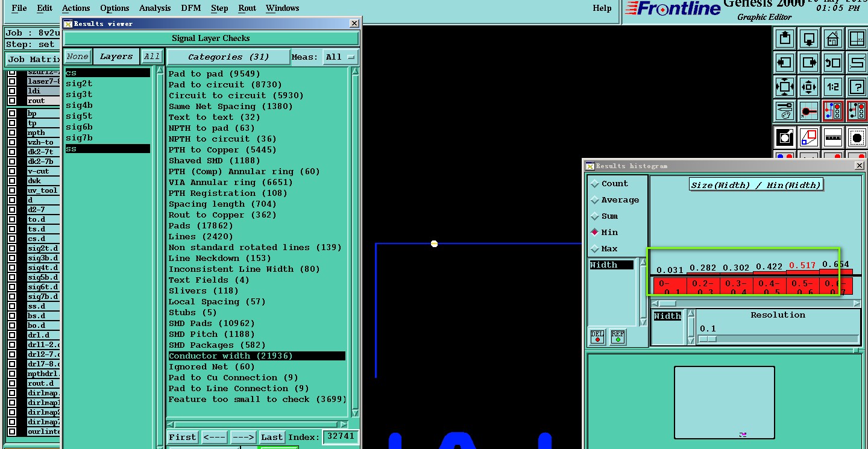Click the pan up icon
868x449 pixels.
tap(784, 39)
